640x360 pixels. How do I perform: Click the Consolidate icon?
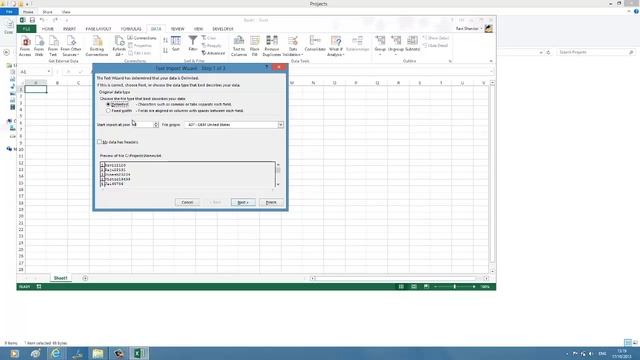tap(315, 43)
